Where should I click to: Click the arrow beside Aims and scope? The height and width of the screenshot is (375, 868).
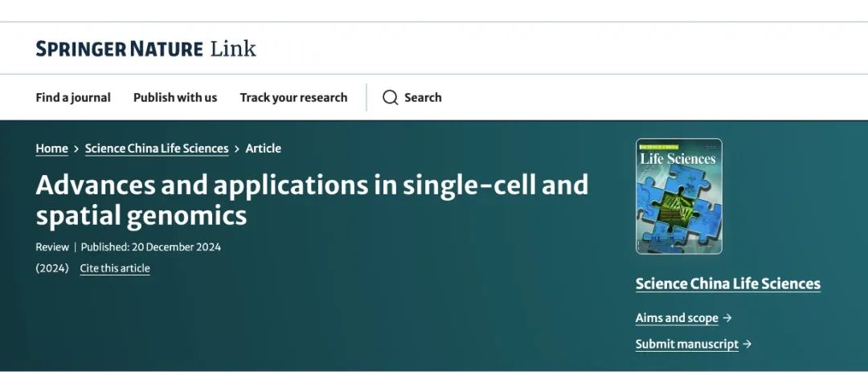[x=727, y=318]
